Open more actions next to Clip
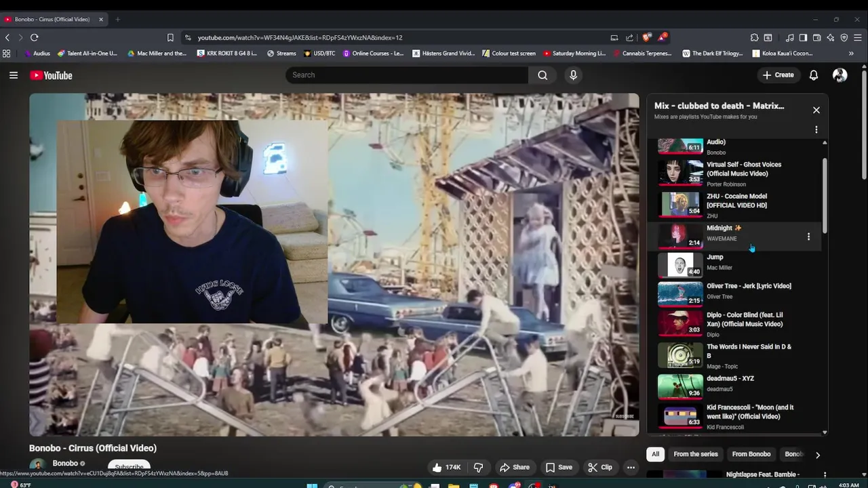Viewport: 868px width, 488px height. (x=631, y=467)
